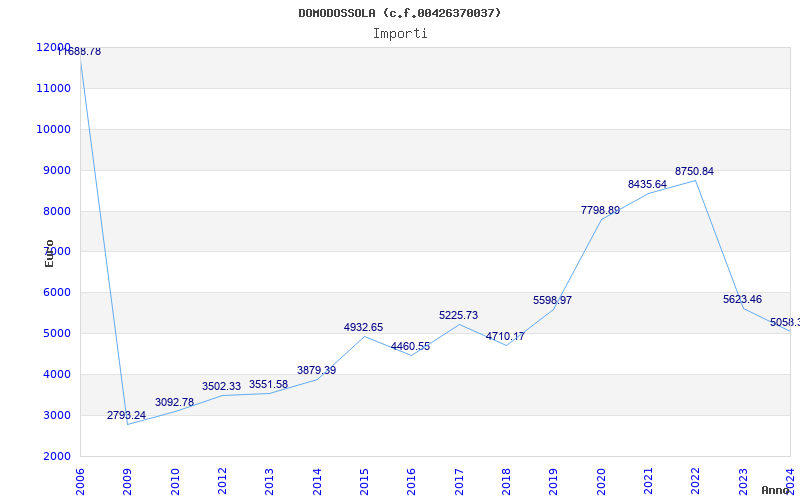This screenshot has height=500, width=800.
Task: Click the 3092.78 data label
Action: 174,403
